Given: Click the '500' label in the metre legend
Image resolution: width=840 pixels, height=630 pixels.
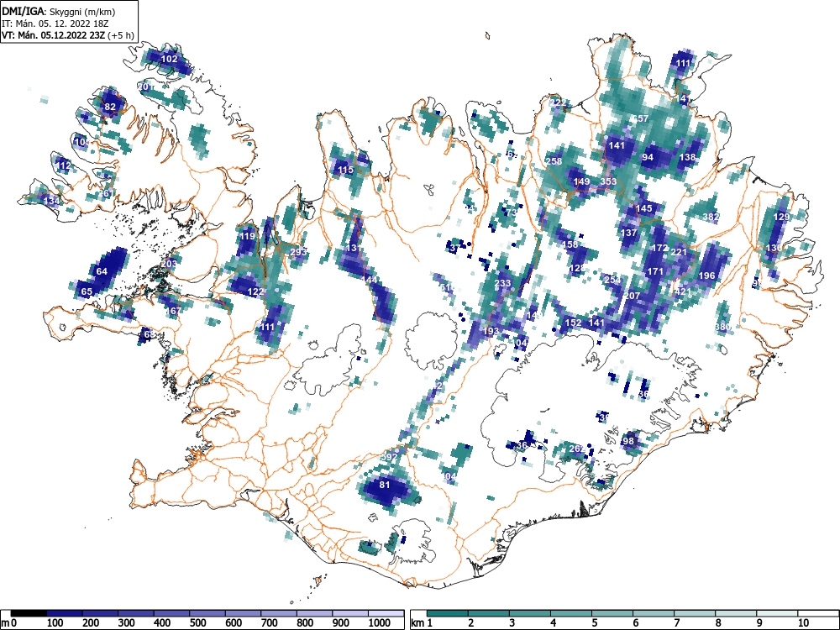Looking at the screenshot, I should pyautogui.click(x=197, y=623).
